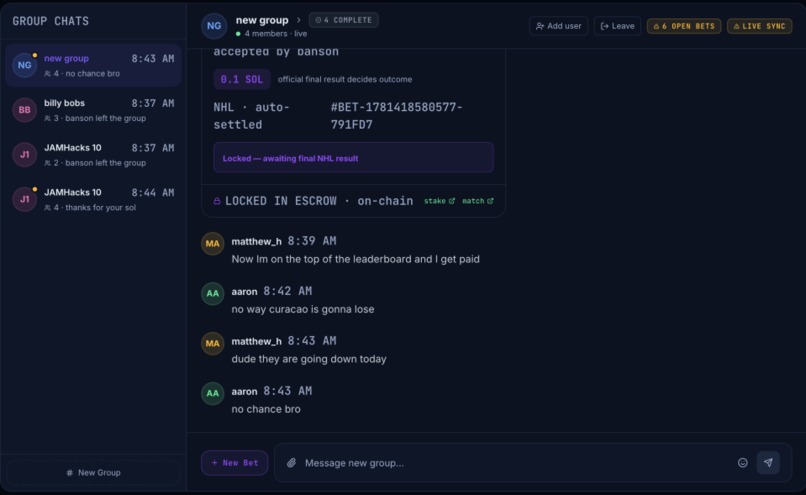Click the 'no chance bro' chat message
The height and width of the screenshot is (495, 806).
tap(266, 409)
